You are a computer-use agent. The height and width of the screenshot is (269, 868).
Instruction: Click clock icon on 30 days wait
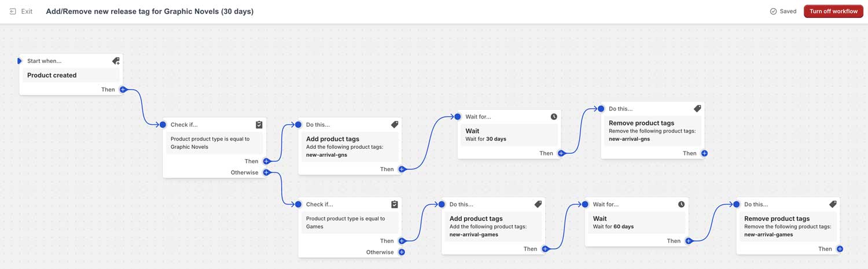coord(554,117)
